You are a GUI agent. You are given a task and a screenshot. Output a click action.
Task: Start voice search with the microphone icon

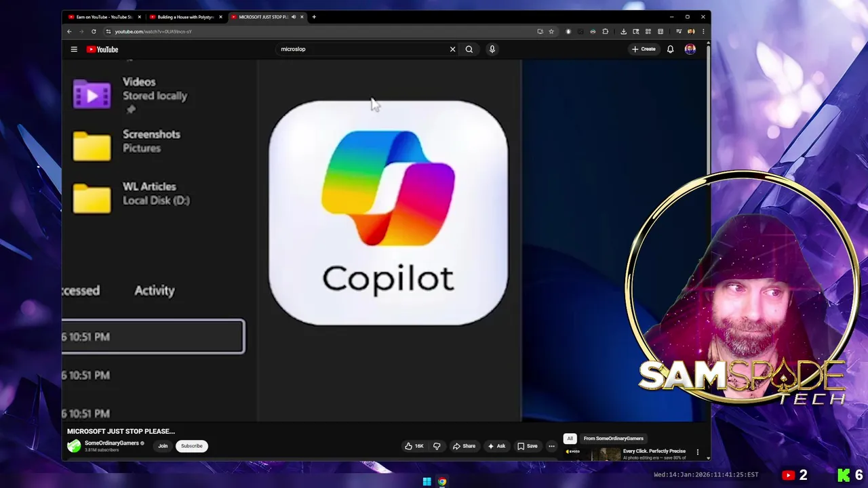tap(492, 49)
